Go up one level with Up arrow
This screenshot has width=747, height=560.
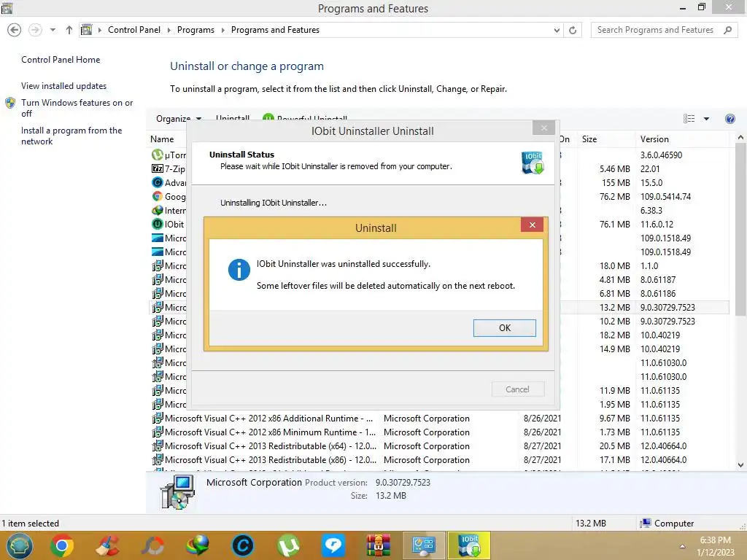[x=69, y=30]
